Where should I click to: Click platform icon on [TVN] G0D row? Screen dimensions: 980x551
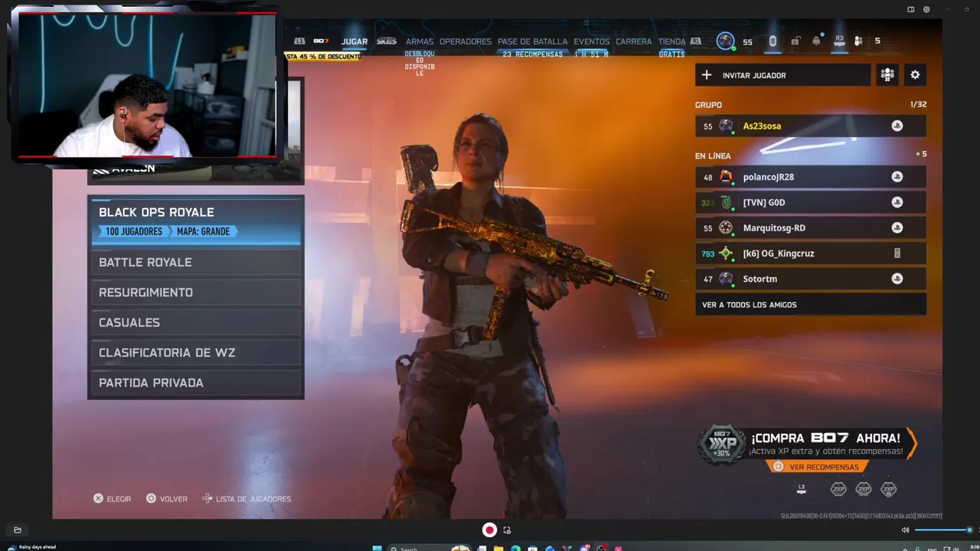click(897, 202)
